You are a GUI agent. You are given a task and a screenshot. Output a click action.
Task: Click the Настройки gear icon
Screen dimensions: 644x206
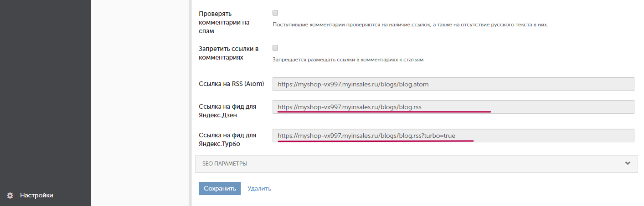(x=10, y=196)
